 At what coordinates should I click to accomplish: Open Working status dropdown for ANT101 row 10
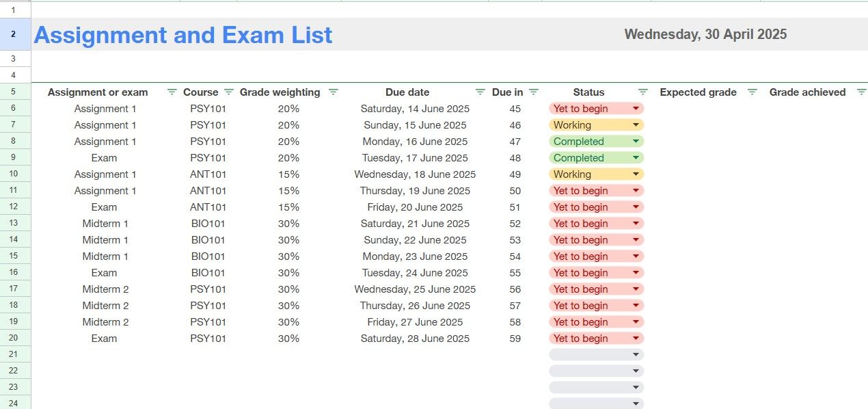[636, 174]
